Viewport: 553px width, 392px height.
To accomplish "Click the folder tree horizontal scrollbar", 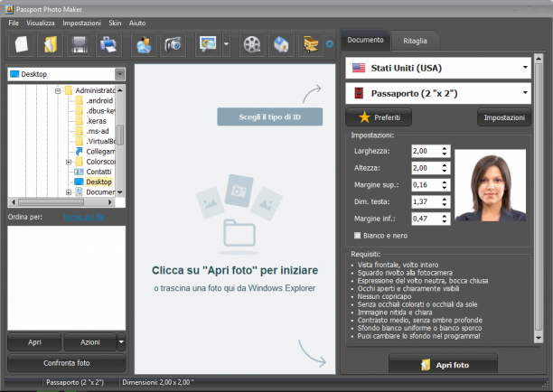I will point(61,202).
